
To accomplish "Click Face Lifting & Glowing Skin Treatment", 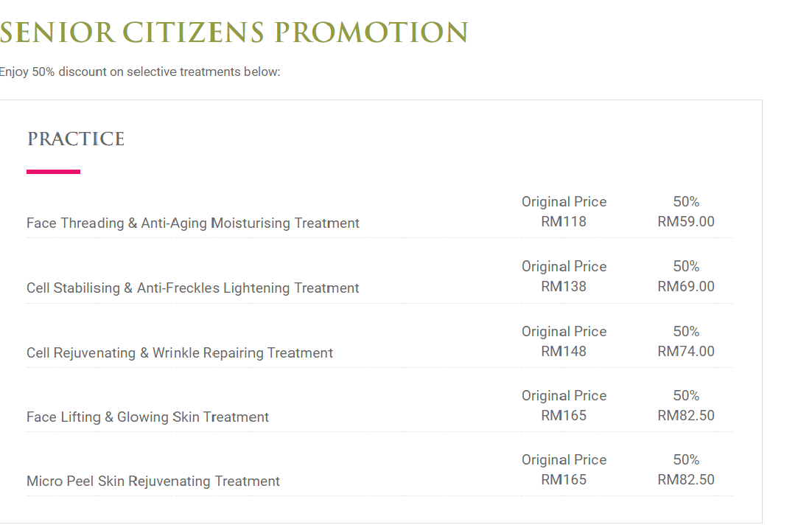I will tap(147, 417).
